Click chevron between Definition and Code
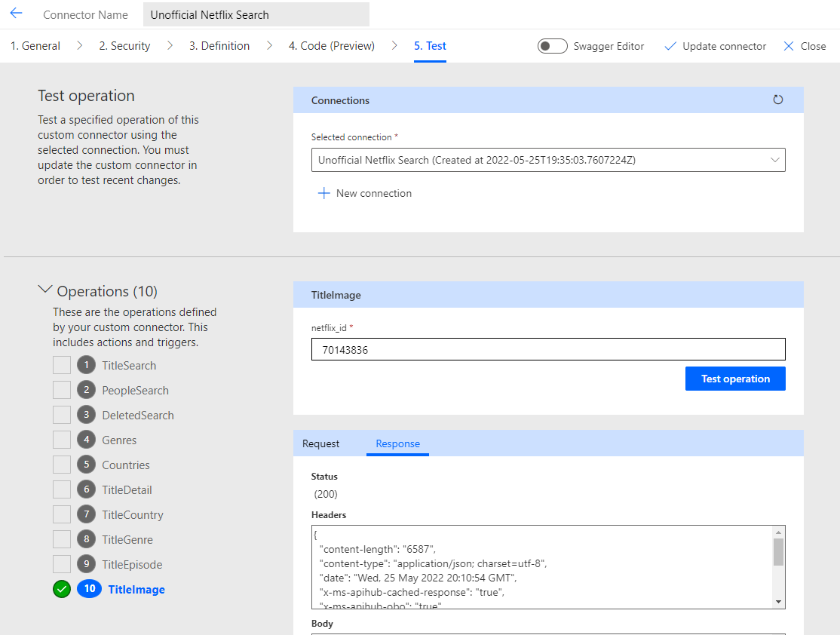Screen dimensions: 840x635 [269, 45]
